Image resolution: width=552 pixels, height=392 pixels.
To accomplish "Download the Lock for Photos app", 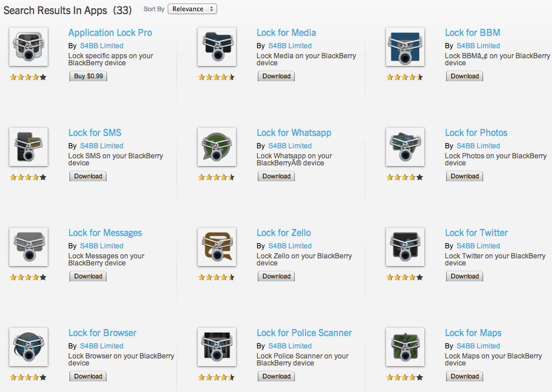I will pyautogui.click(x=465, y=176).
